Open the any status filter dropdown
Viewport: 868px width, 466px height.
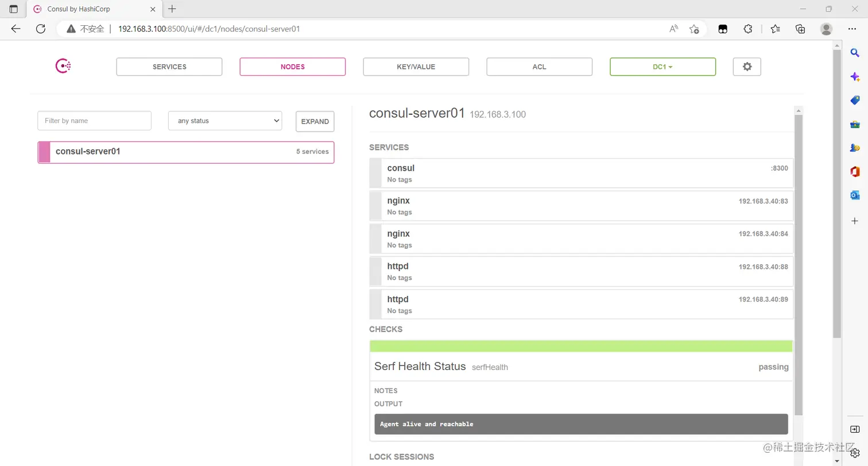[x=225, y=121]
